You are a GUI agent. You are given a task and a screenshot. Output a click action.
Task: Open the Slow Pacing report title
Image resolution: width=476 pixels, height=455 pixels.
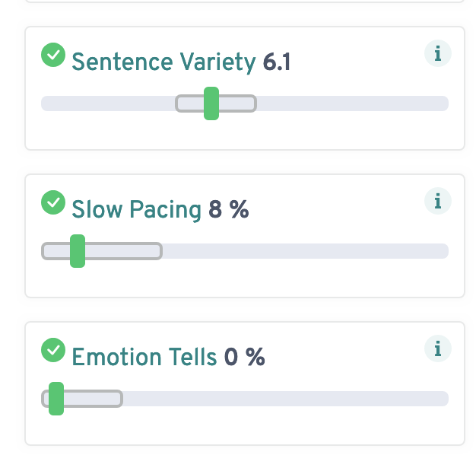[136, 210]
